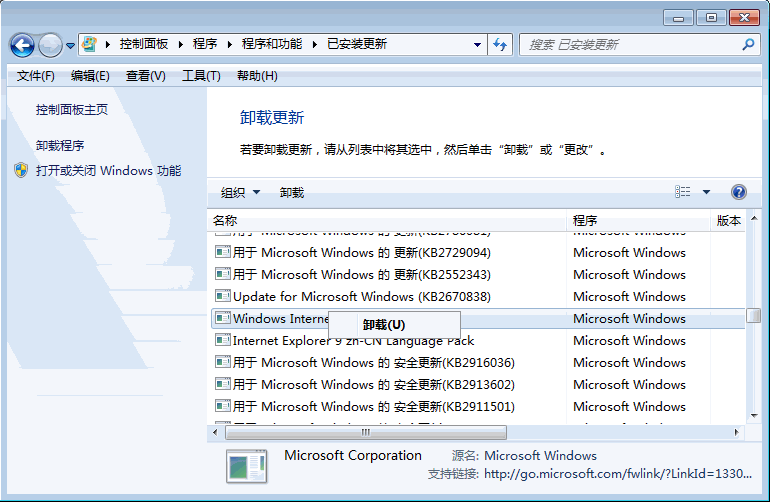The height and width of the screenshot is (502, 770).
Task: Open the 组织 dropdown in toolbar
Action: pyautogui.click(x=240, y=193)
